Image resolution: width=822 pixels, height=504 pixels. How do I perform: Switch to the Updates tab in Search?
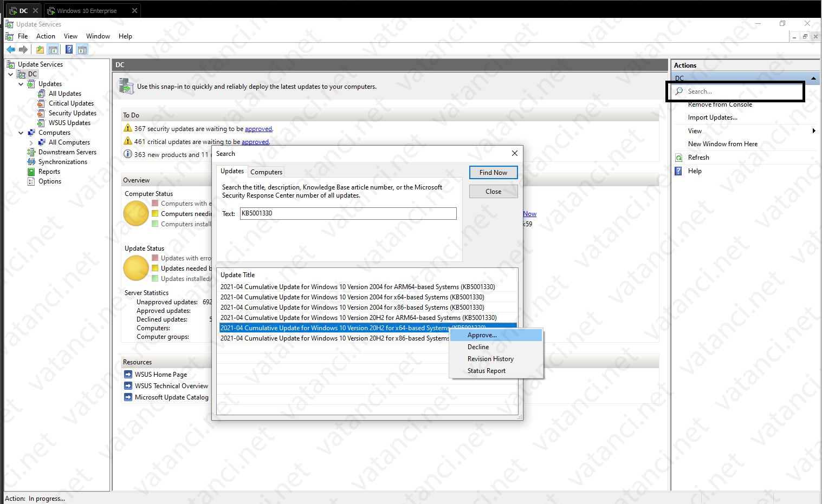[232, 171]
